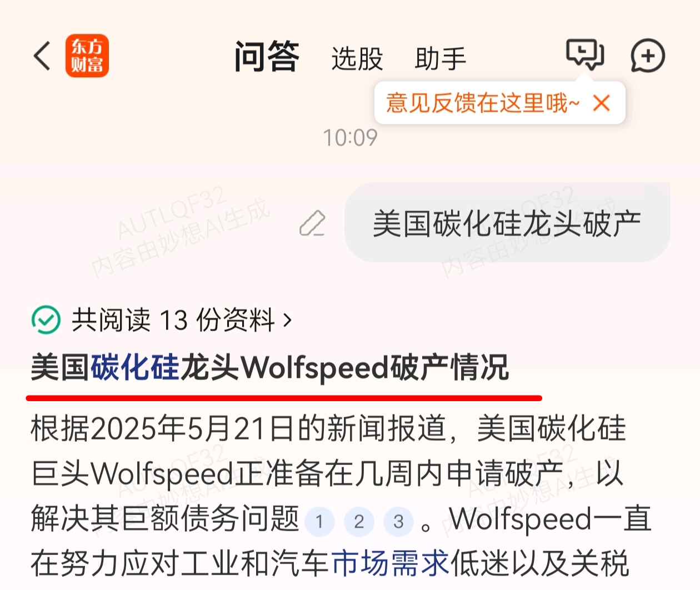The image size is (700, 590).
Task: Tap the 意见反馈在这里哦 tooltip text
Action: [482, 103]
